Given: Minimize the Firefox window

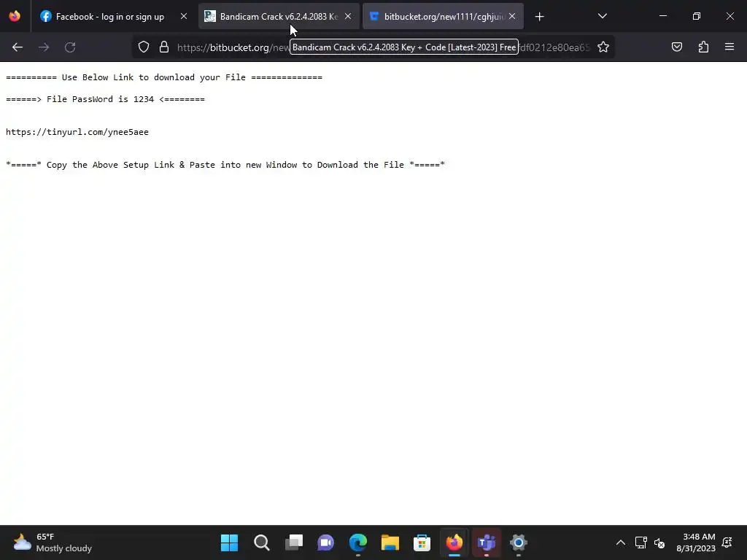Looking at the screenshot, I should click(x=663, y=16).
